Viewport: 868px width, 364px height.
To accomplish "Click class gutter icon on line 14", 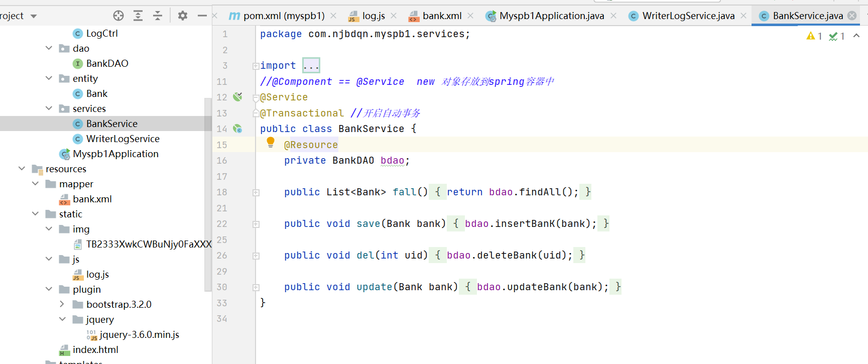I will coord(238,129).
